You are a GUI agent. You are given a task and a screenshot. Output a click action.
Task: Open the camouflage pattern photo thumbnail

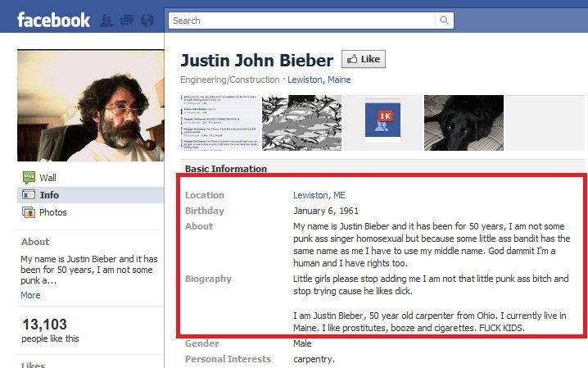301,123
